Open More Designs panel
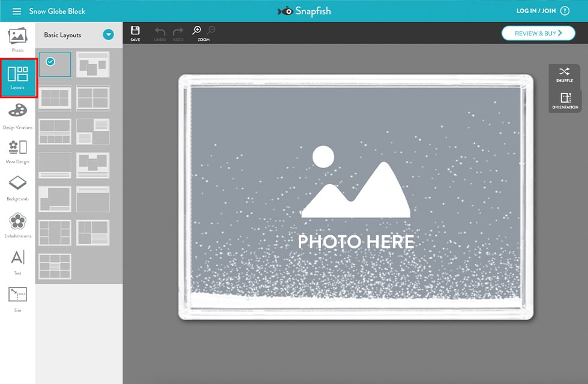The height and width of the screenshot is (384, 588). coord(17,151)
